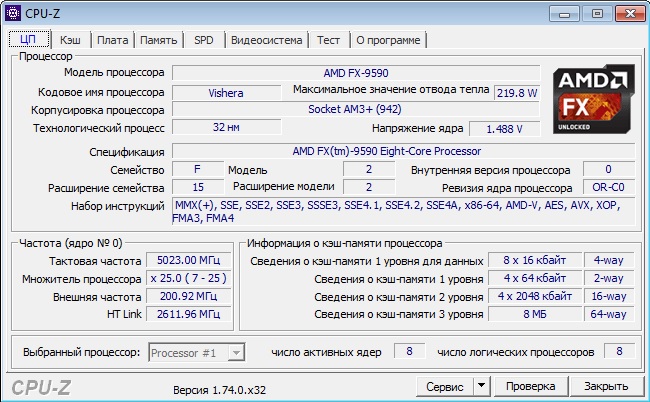This screenshot has width=650, height=402.
Task: Switch to the Кэш tab
Action: pyautogui.click(x=70, y=40)
